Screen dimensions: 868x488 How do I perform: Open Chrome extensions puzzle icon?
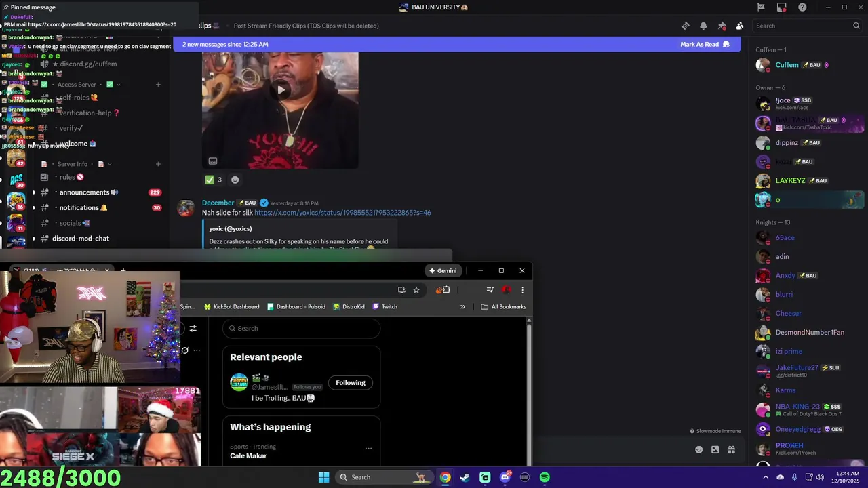(446, 290)
